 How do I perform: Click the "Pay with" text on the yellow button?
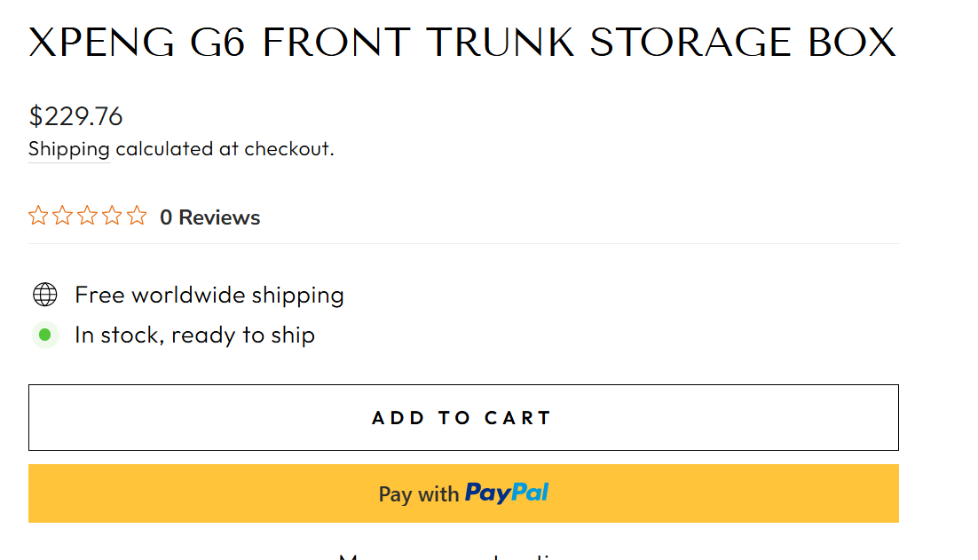pos(418,494)
